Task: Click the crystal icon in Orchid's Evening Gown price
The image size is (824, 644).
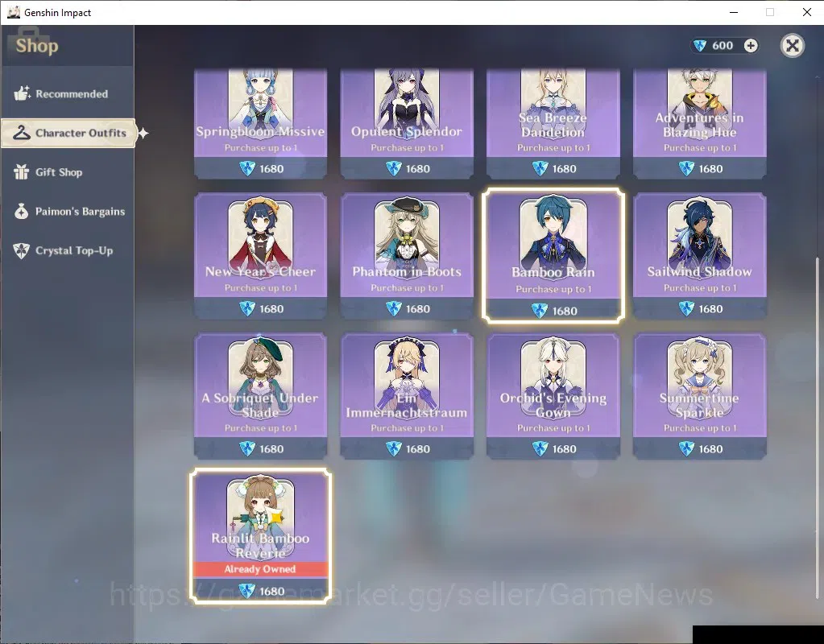Action: (540, 449)
